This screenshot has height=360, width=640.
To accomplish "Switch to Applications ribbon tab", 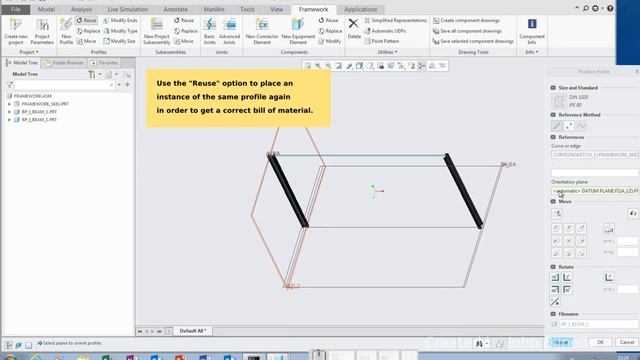I will pyautogui.click(x=360, y=9).
